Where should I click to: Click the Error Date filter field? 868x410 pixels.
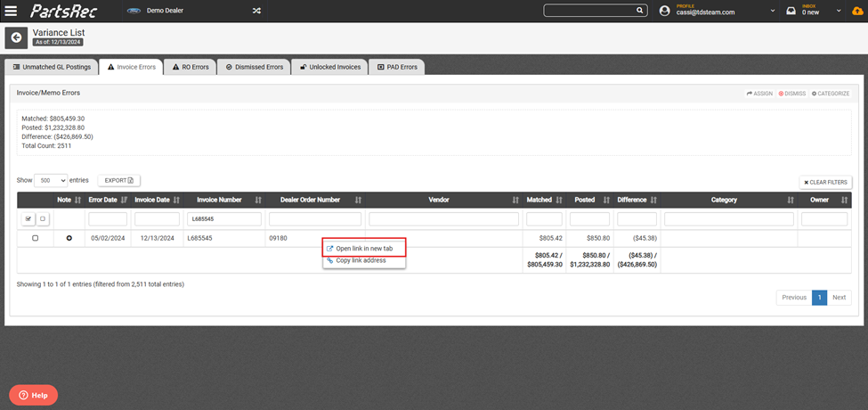click(x=108, y=219)
